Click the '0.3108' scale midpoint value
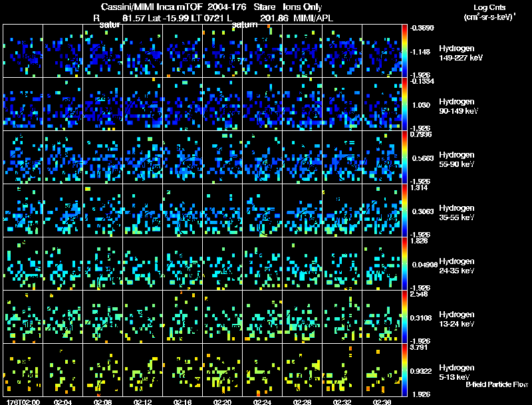The width and height of the screenshot is (532, 405). pos(422,318)
